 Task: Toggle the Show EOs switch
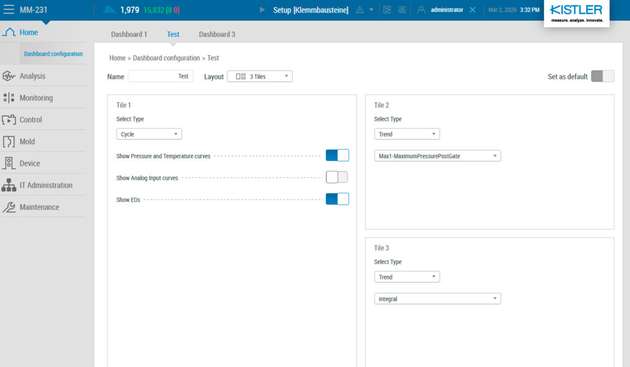coord(337,199)
